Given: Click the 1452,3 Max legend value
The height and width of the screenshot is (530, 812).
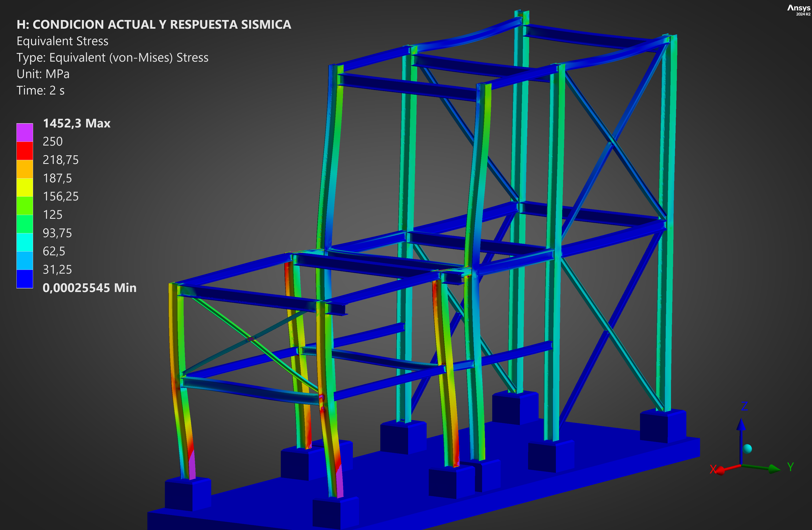Looking at the screenshot, I should point(76,123).
